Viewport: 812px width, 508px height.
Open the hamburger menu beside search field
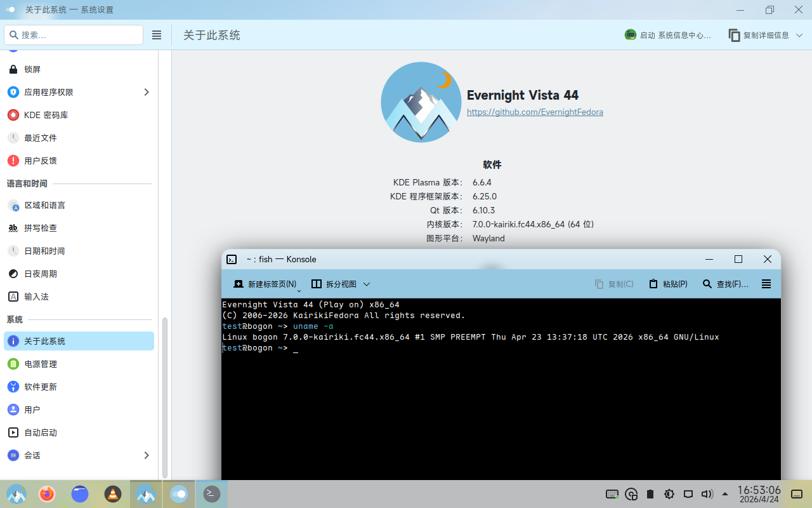pyautogui.click(x=157, y=36)
